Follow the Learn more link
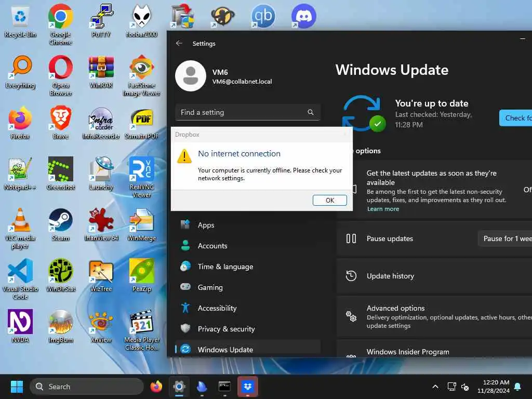 coord(383,209)
